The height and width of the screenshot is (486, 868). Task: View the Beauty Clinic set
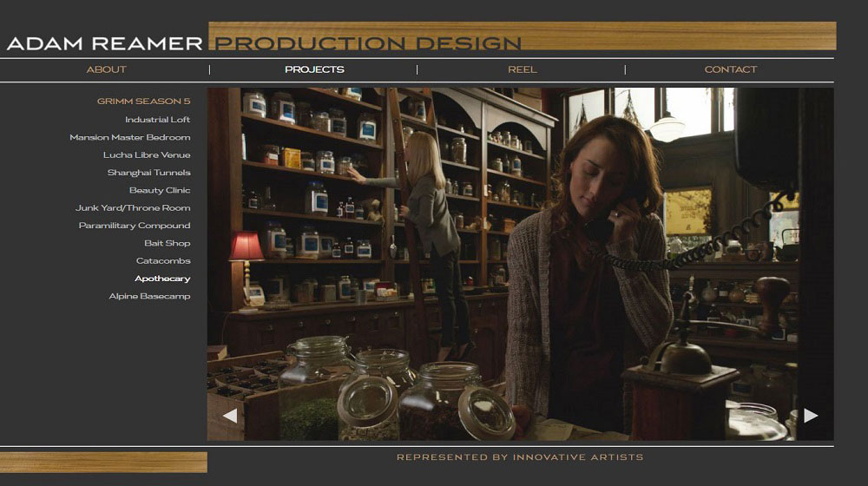click(x=160, y=190)
